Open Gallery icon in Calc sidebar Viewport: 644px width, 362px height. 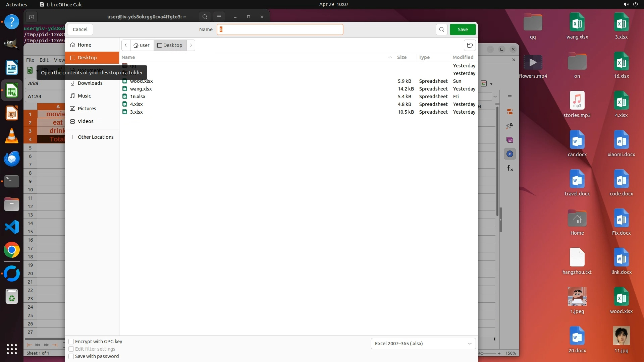(510, 140)
